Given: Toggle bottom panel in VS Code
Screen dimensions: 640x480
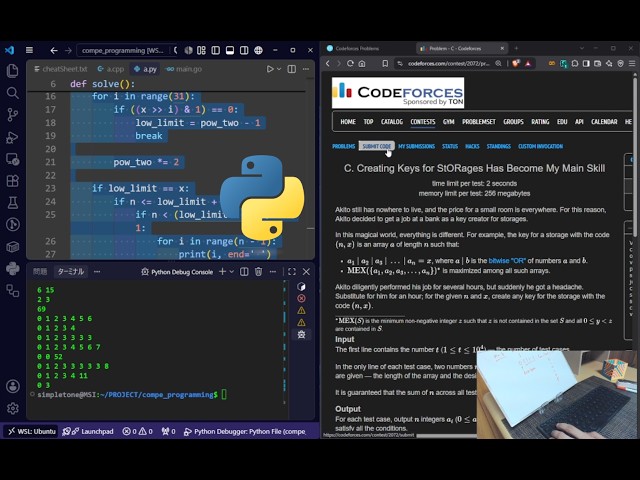Looking at the screenshot, I should tap(230, 50).
